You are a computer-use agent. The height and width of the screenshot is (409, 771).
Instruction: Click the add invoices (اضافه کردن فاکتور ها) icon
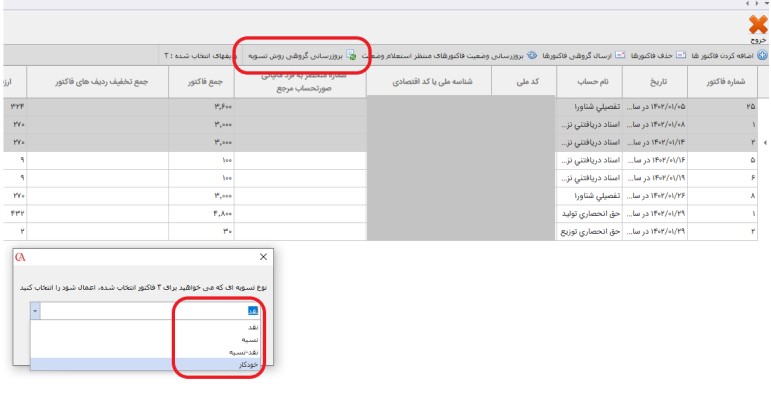point(763,56)
